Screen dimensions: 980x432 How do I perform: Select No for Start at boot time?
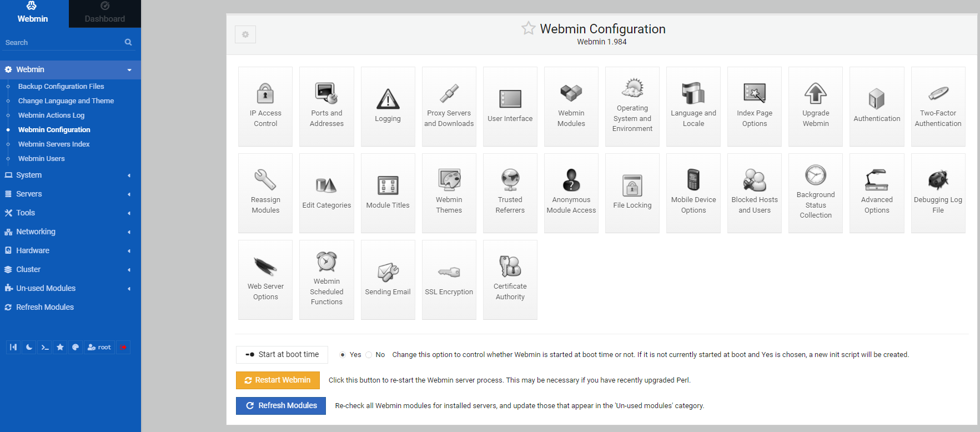(369, 355)
